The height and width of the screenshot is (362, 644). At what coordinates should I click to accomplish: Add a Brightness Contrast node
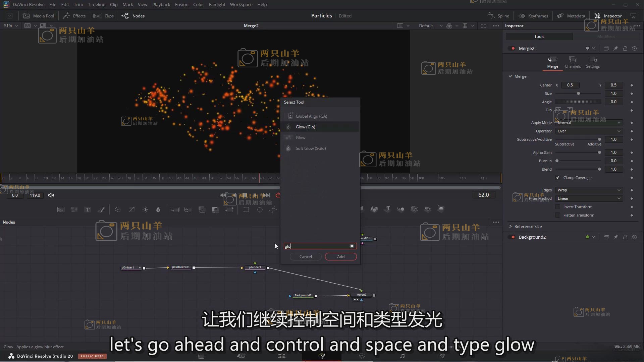tap(145, 209)
